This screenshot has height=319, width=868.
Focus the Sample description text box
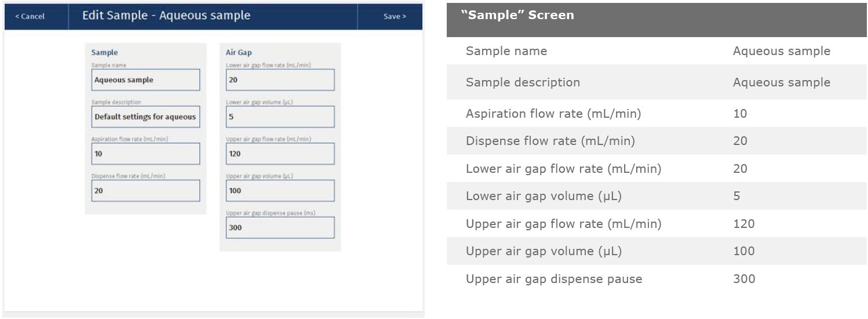(145, 117)
